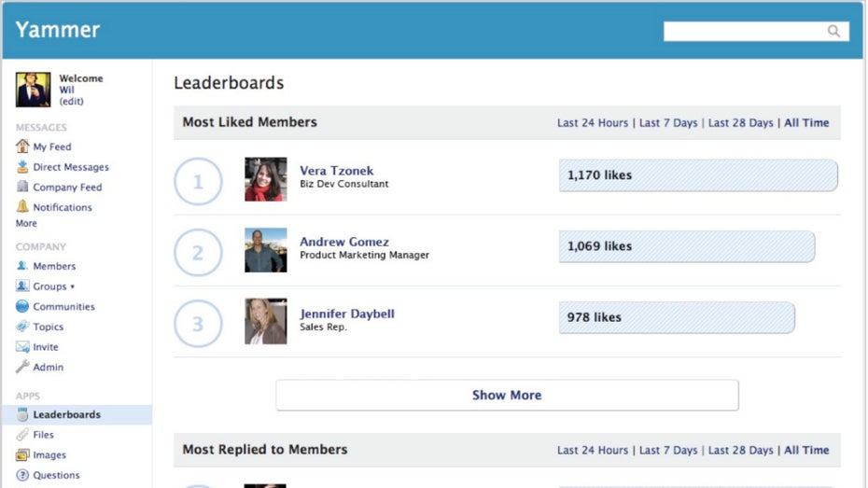
Task: Select Last 7 Days for Most Replied Members
Action: pyautogui.click(x=668, y=451)
